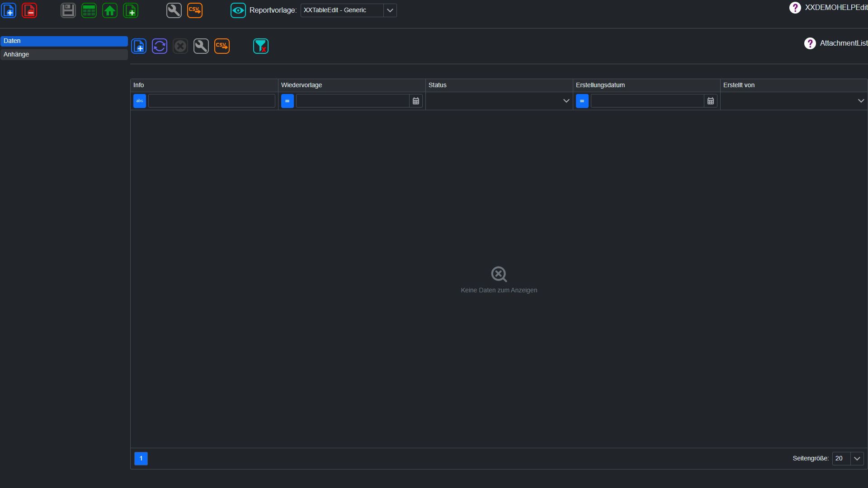Screen dimensions: 868x488
Task: Click the red delete document icon
Action: pos(29,10)
